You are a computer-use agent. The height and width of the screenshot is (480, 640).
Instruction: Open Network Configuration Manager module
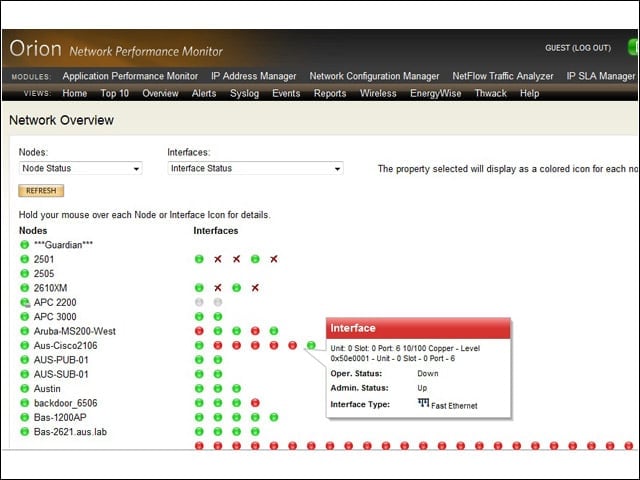pos(374,76)
